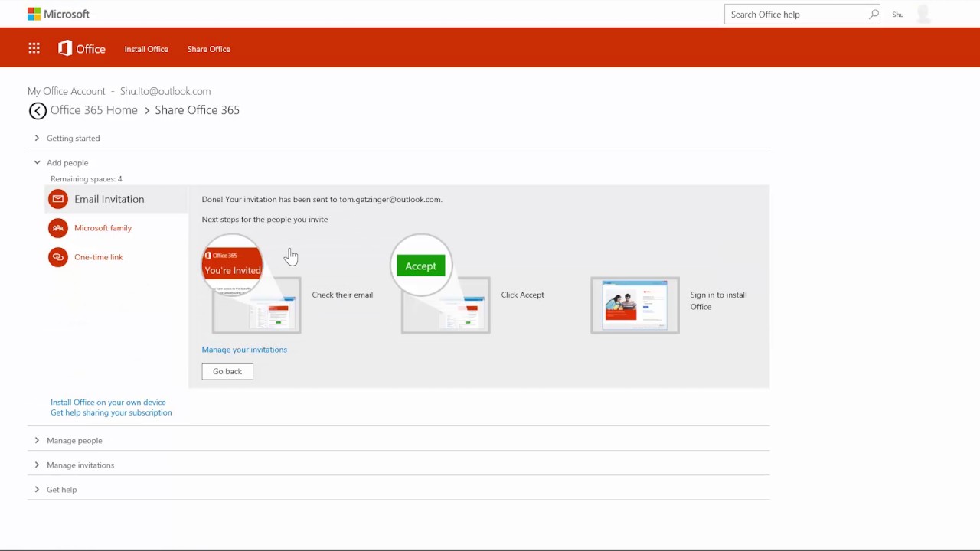
Task: Open Install Office on your own device link
Action: (108, 402)
